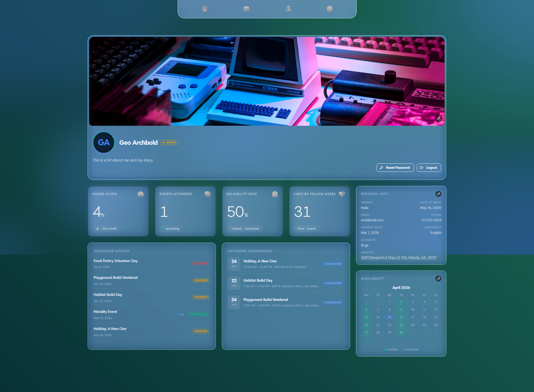Viewport: 534px width, 392px height.
Task: Toggle April 9 availability on the calendar
Action: coord(401,309)
